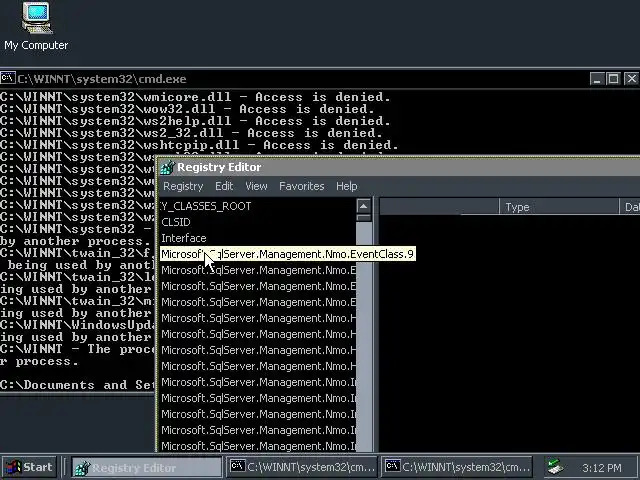This screenshot has height=480, width=640.
Task: Click the wmicore.dll Access is denied line
Action: 196,97
